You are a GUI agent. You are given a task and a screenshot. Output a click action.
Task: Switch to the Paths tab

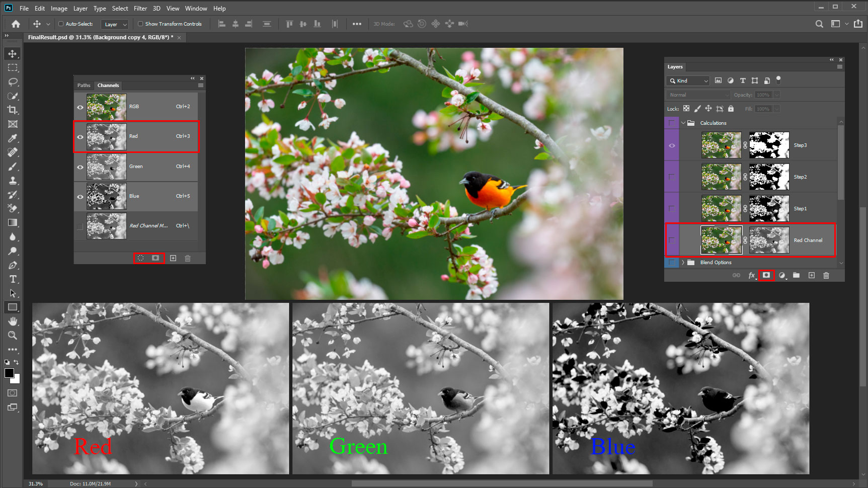pyautogui.click(x=84, y=86)
